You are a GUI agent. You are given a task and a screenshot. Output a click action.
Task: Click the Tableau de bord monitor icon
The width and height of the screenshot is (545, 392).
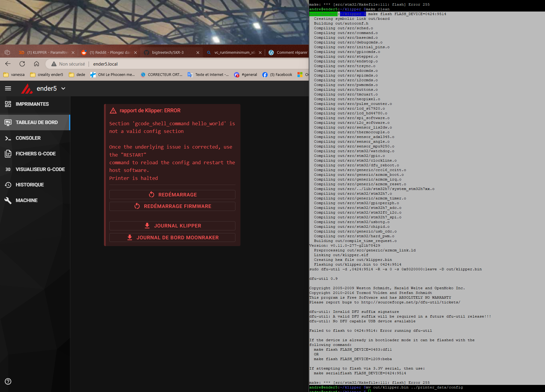[8, 122]
